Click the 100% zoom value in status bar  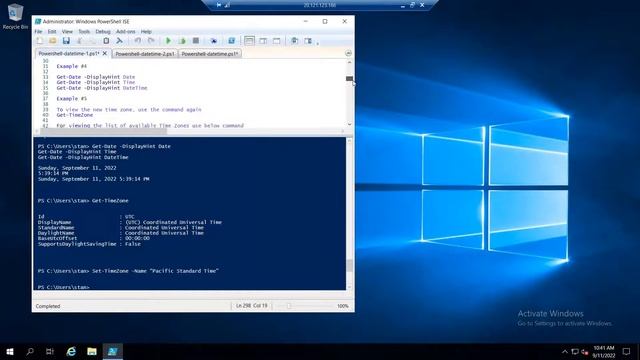click(343, 306)
